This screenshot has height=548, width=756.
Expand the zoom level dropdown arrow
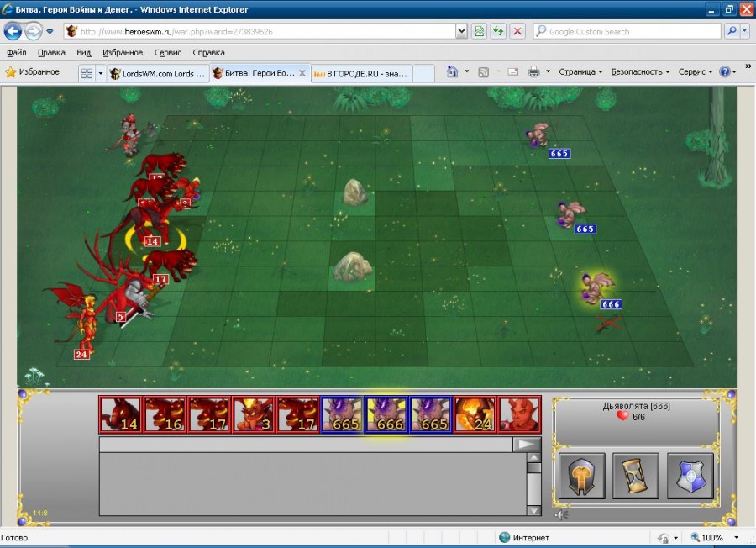click(x=736, y=537)
